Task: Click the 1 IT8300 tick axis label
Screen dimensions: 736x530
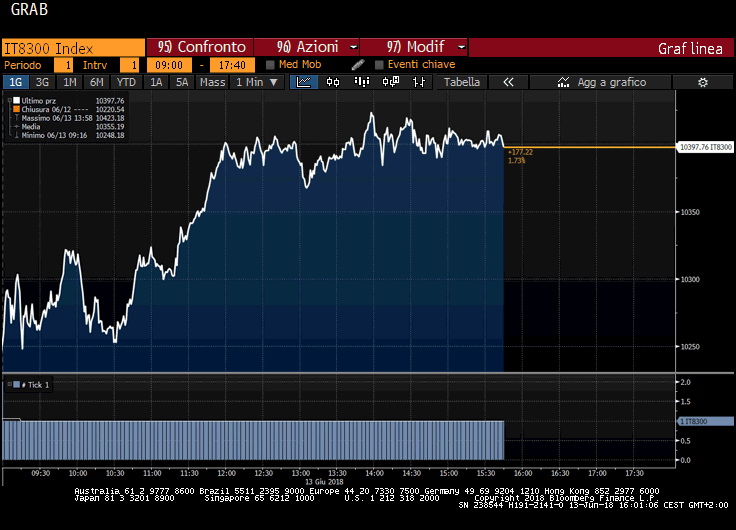Action: (x=706, y=421)
